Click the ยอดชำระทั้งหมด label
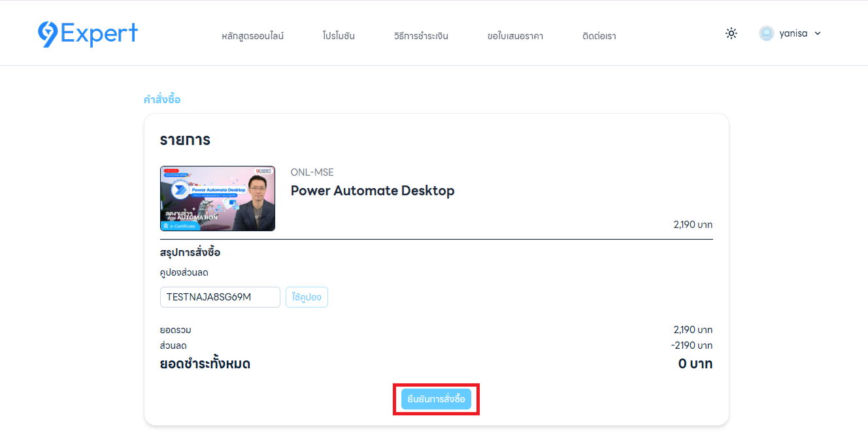The height and width of the screenshot is (448, 868). click(205, 364)
